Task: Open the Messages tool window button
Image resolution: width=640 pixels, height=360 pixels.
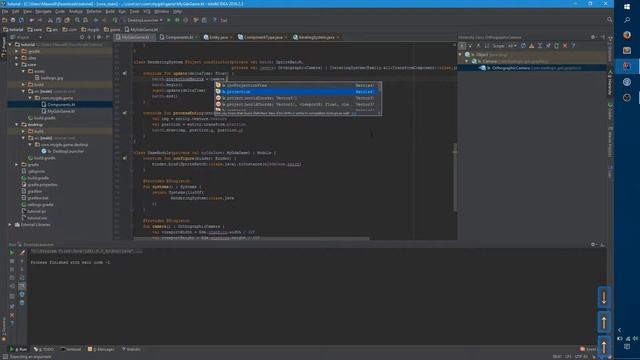Action: pos(101,349)
